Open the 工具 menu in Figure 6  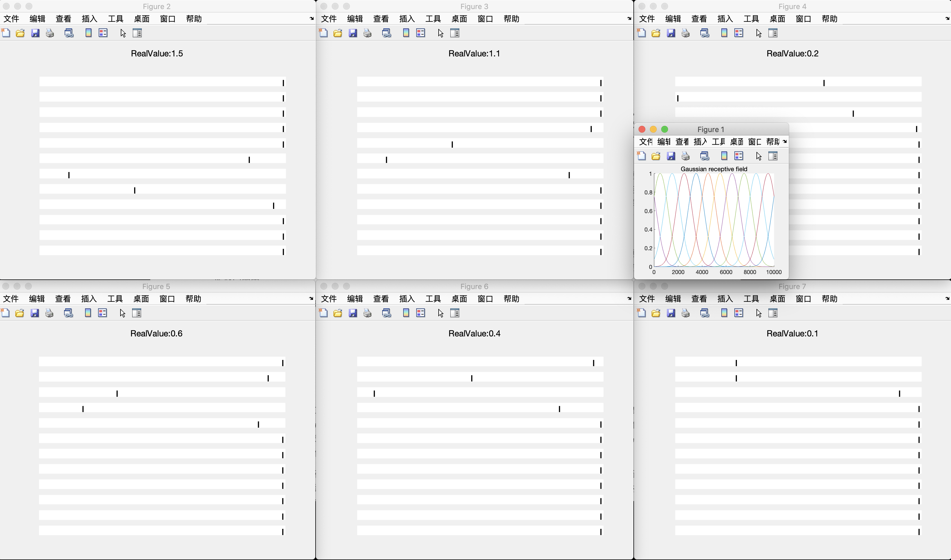point(433,299)
